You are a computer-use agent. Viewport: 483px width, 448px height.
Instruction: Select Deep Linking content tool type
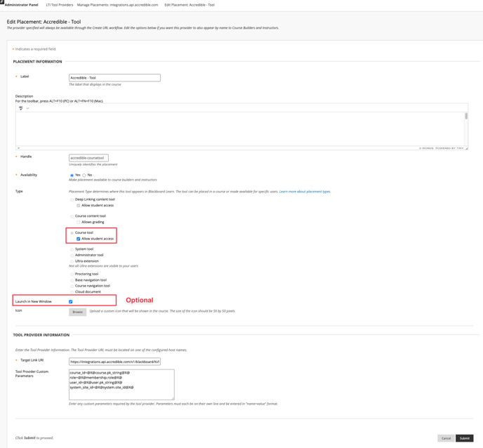[72, 199]
